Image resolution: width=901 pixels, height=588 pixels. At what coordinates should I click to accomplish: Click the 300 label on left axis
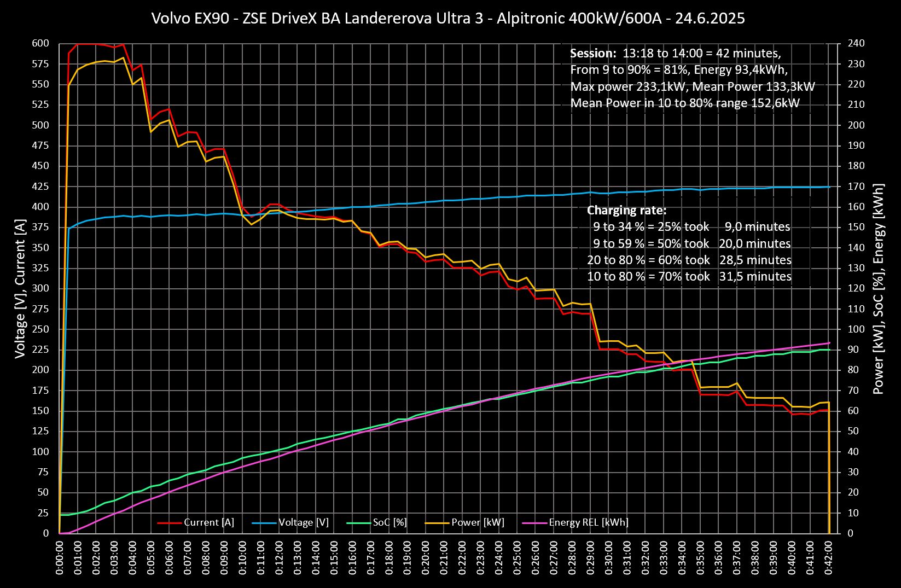click(x=40, y=288)
